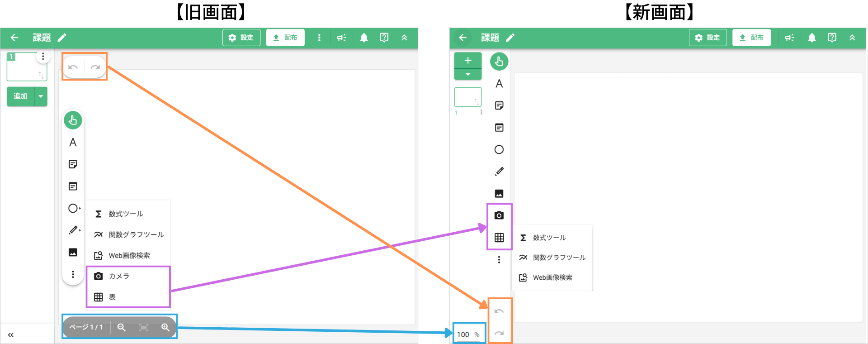This screenshot has width=868, height=344.
Task: Click the zoom in magnifier in the old screen page bar
Action: tap(165, 327)
